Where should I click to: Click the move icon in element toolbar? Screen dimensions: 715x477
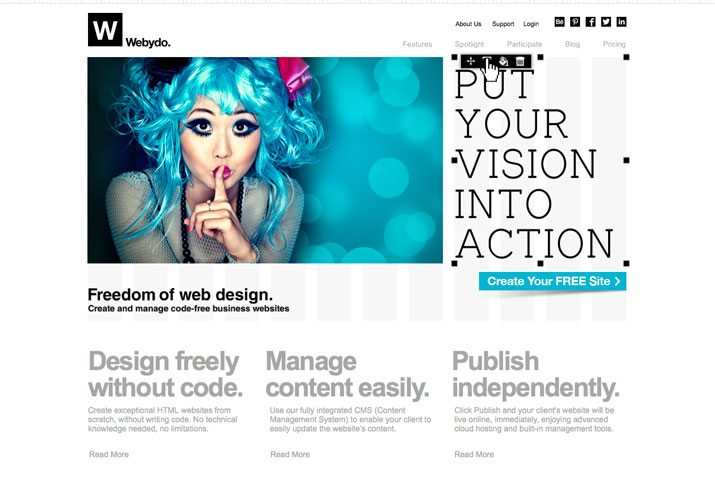click(x=471, y=61)
